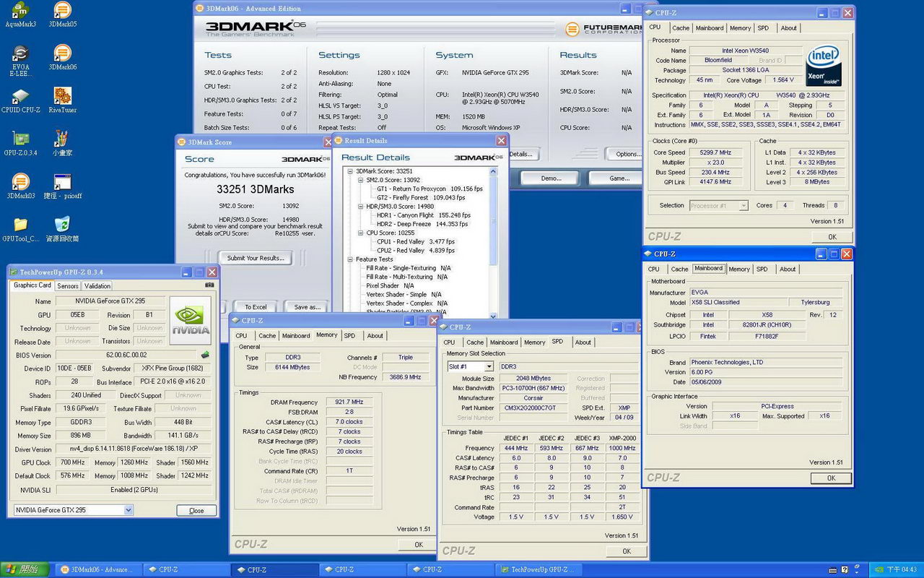Click the Result Details title bar icon
The image size is (924, 578).
click(x=338, y=141)
